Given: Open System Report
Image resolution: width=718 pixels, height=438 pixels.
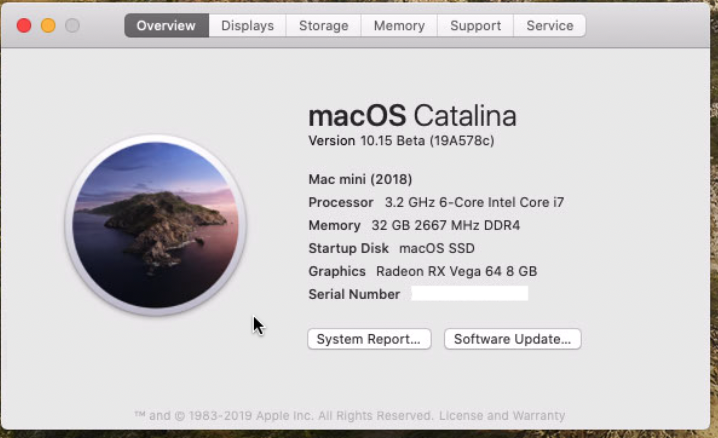Looking at the screenshot, I should point(369,339).
